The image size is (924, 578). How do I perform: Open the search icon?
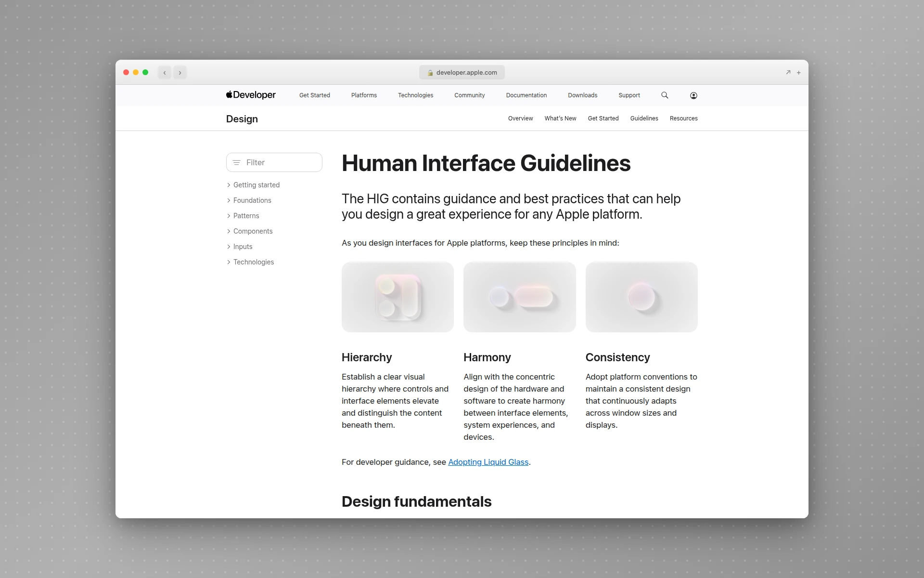tap(665, 95)
